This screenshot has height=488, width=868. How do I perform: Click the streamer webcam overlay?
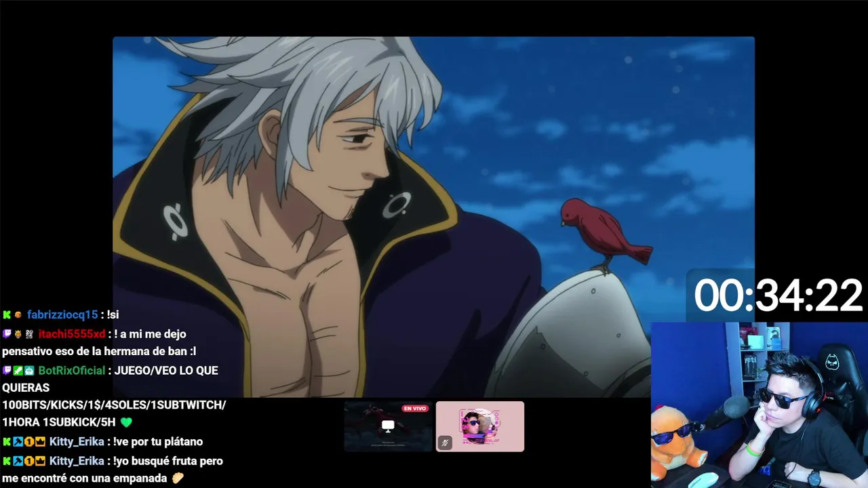pyautogui.click(x=759, y=405)
